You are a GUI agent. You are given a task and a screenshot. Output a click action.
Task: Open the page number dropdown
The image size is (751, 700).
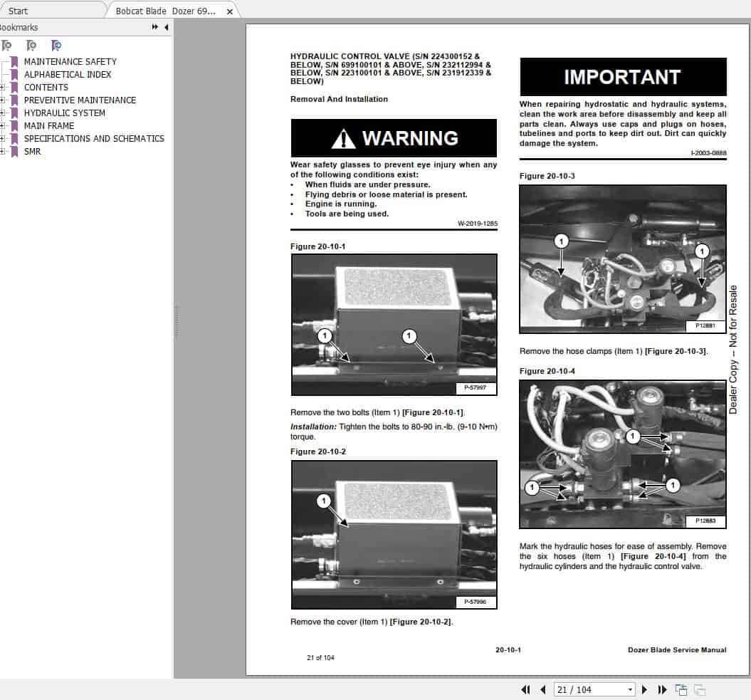pos(630,689)
